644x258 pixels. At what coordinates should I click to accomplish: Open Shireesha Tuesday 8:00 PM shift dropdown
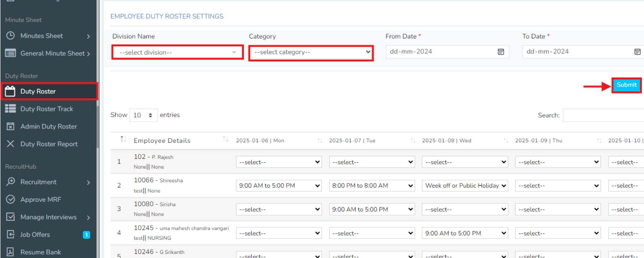(372, 185)
